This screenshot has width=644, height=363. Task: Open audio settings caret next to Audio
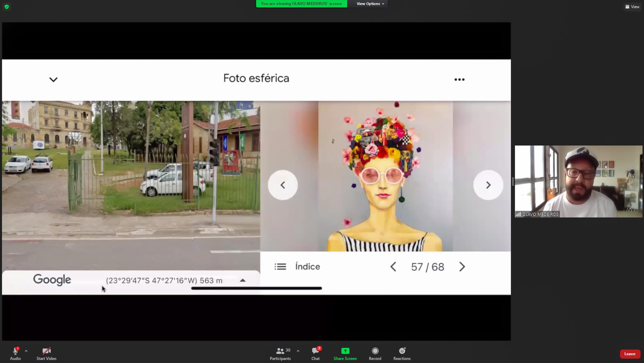pyautogui.click(x=26, y=351)
